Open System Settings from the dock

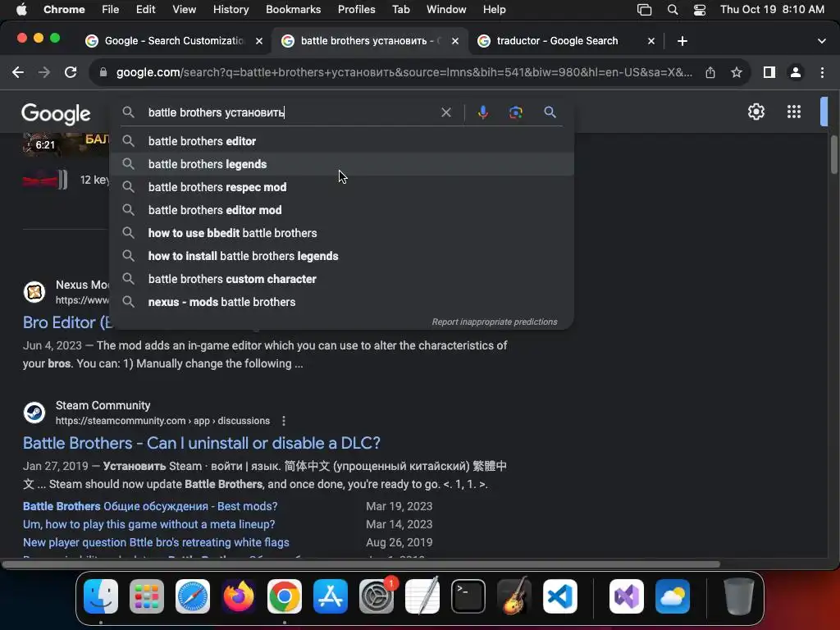[x=376, y=596]
